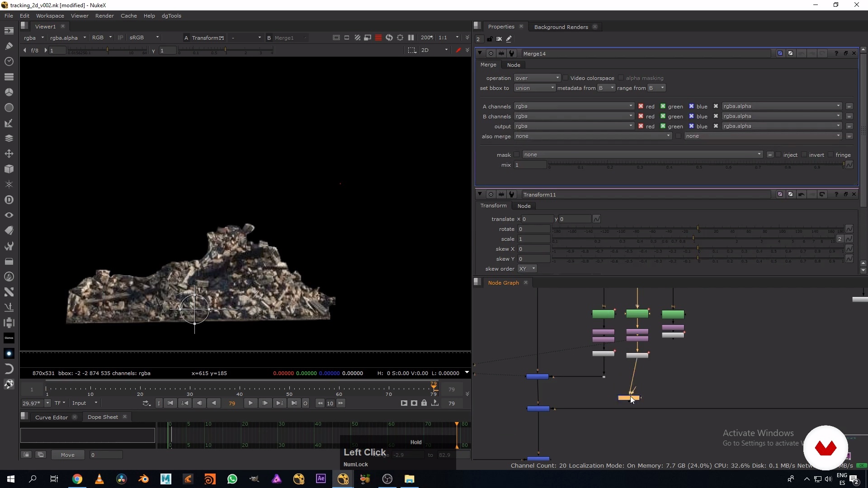The width and height of the screenshot is (868, 488).
Task: Pause the Viewer updating
Action: pyautogui.click(x=411, y=38)
